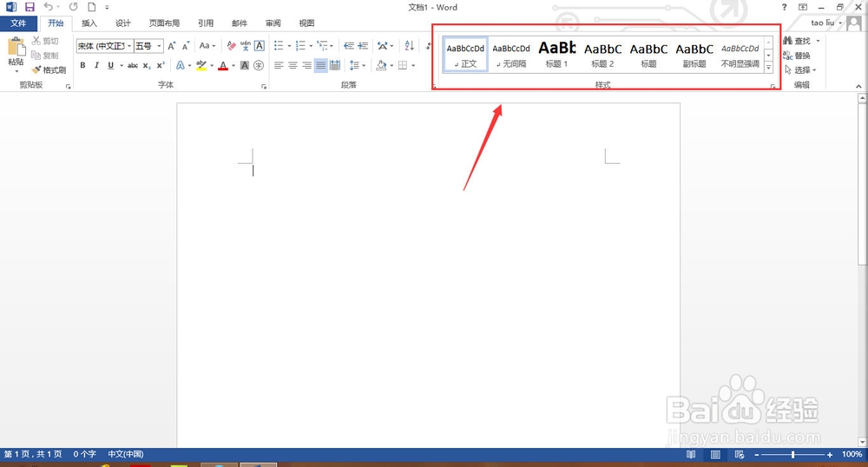Increase font size with grow font icon
The width and height of the screenshot is (868, 467).
(x=172, y=46)
